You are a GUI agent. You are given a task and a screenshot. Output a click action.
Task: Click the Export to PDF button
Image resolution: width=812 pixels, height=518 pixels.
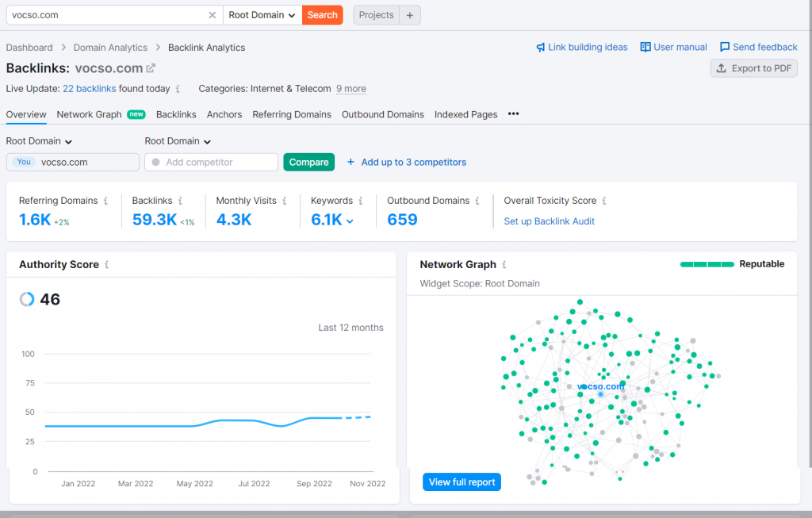pyautogui.click(x=754, y=68)
